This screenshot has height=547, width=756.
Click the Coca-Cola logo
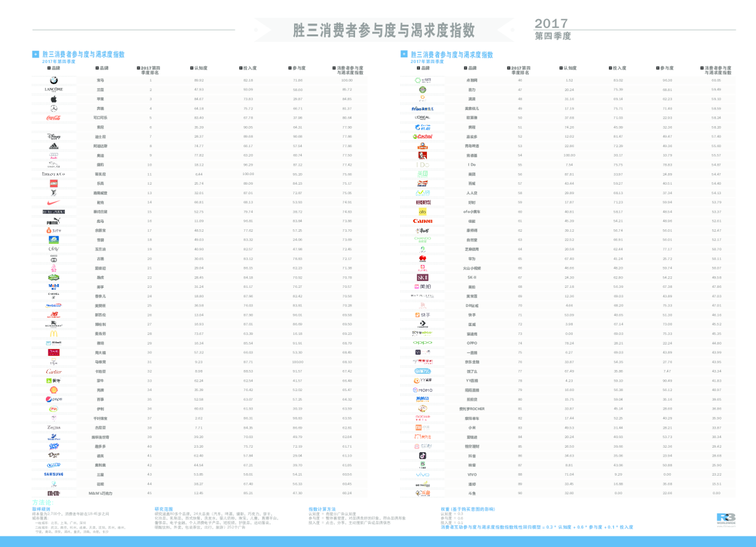coord(54,118)
